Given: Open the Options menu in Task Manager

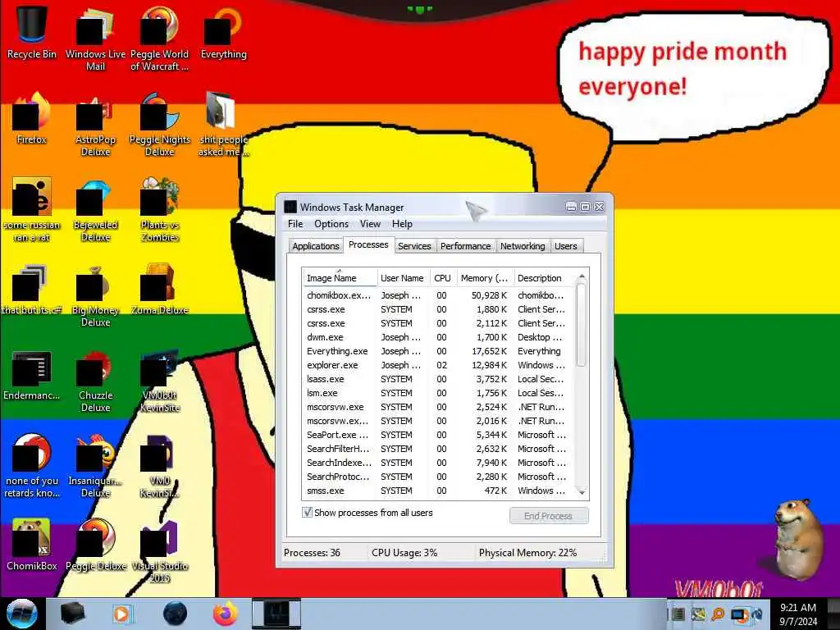Looking at the screenshot, I should click(331, 224).
